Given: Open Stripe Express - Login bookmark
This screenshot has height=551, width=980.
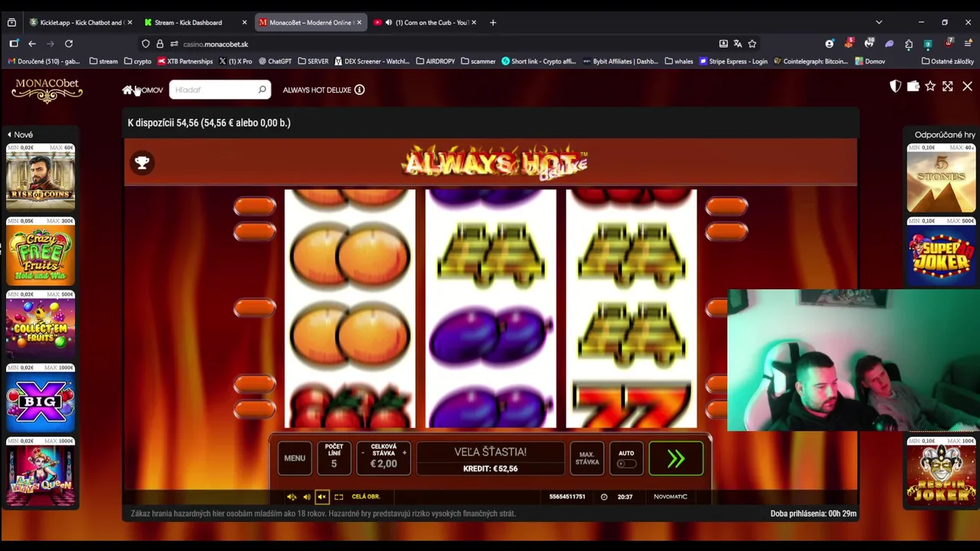Looking at the screenshot, I should [x=733, y=61].
